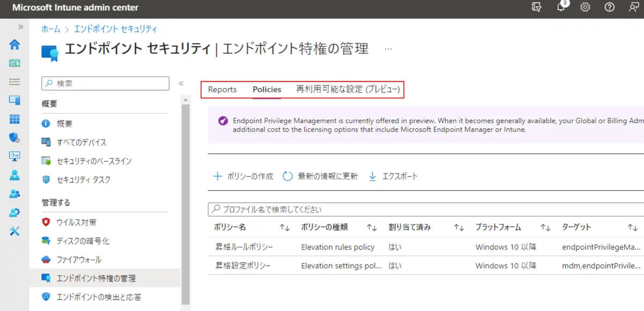
Task: Switch to 再利用可能な設定 (プレビュー) tab
Action: pyautogui.click(x=348, y=90)
